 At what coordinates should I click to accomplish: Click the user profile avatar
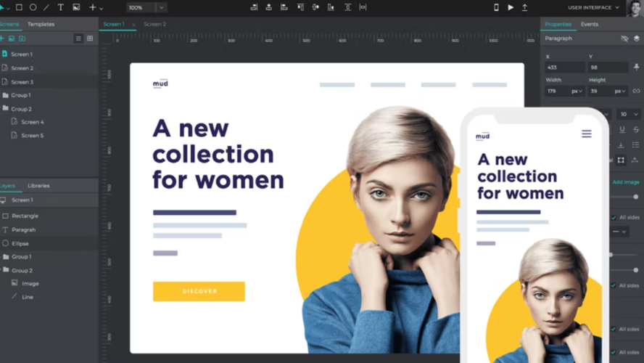pyautogui.click(x=635, y=8)
